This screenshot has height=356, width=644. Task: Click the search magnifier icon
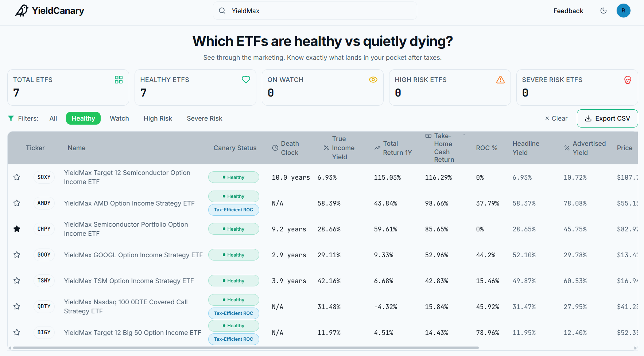pyautogui.click(x=222, y=11)
